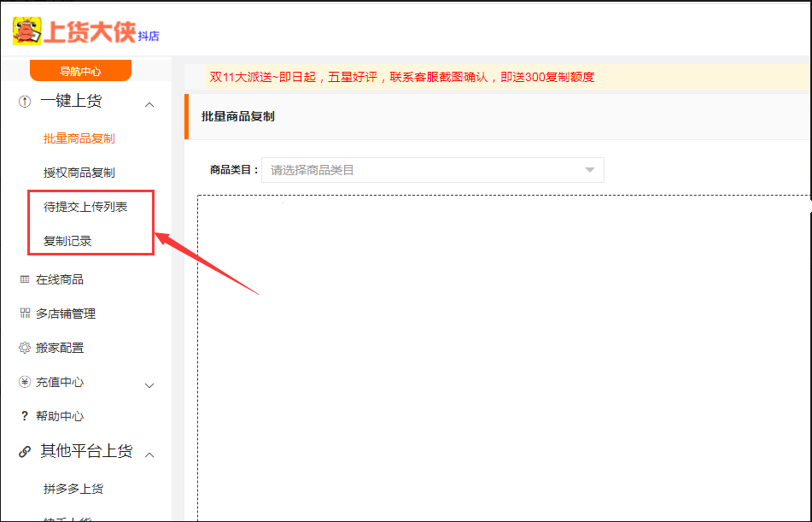
Task: Open 复制记录 page
Action: click(67, 241)
